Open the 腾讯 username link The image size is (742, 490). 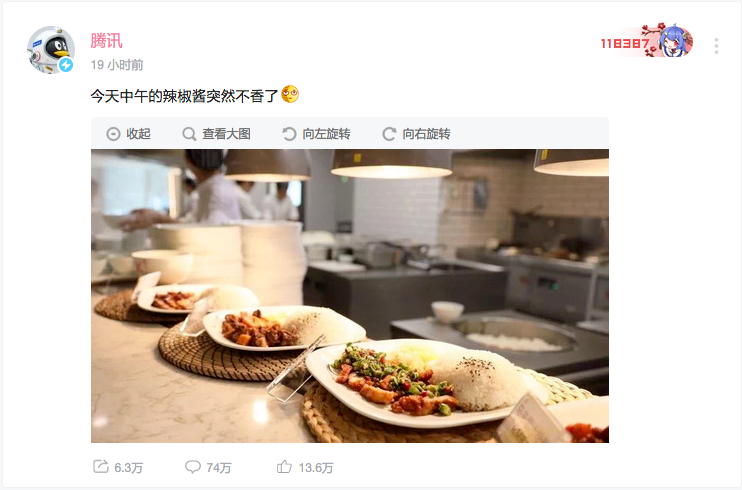[106, 41]
